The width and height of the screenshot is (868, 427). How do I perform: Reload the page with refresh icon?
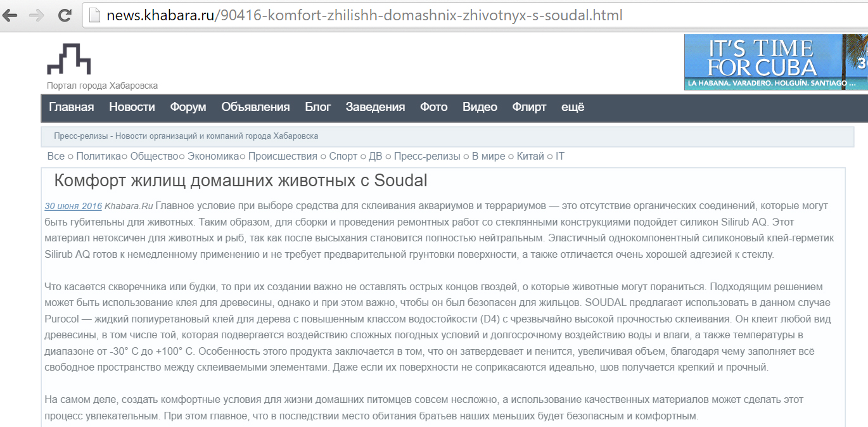point(64,16)
